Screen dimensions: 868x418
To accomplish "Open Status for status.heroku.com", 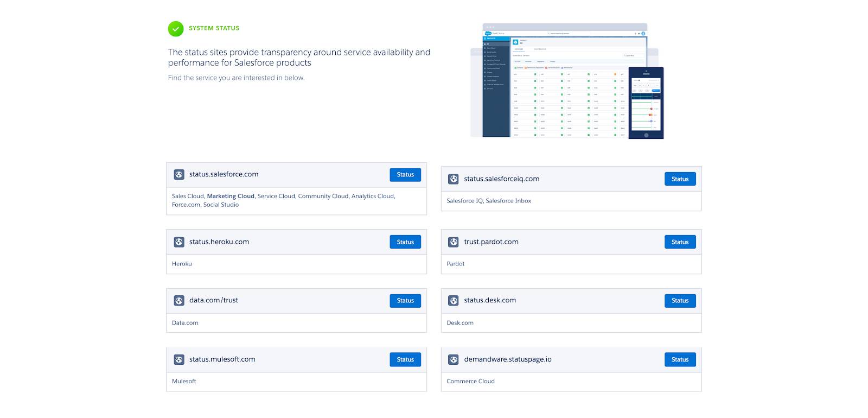I will [405, 242].
